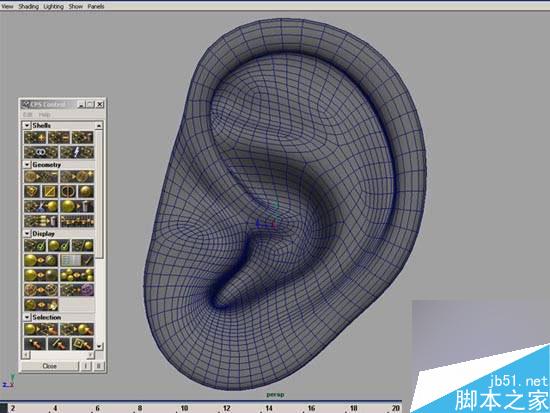Click the add shell icon with plus sign
The width and height of the screenshot is (550, 413).
[x=35, y=137]
